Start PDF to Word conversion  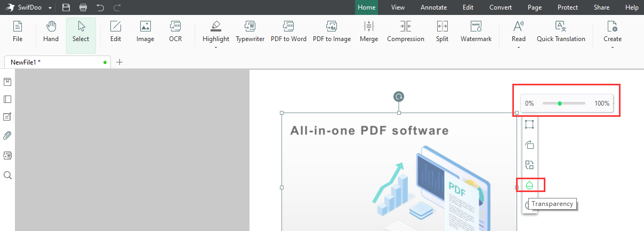point(288,32)
